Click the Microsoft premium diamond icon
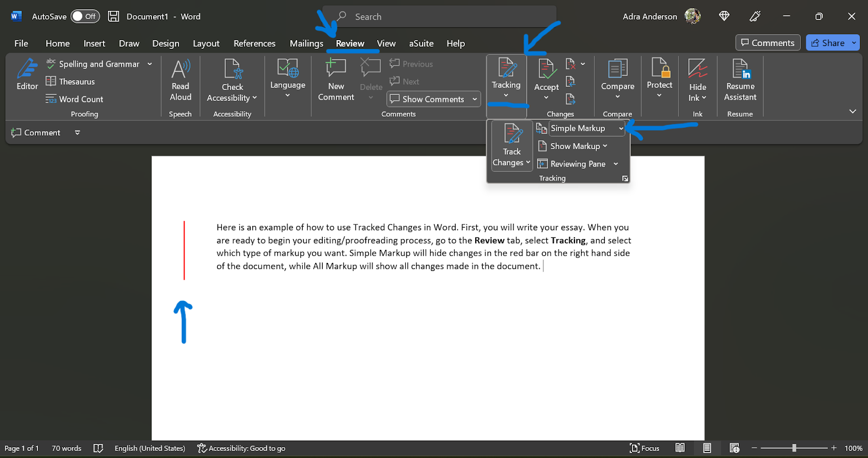 click(724, 16)
